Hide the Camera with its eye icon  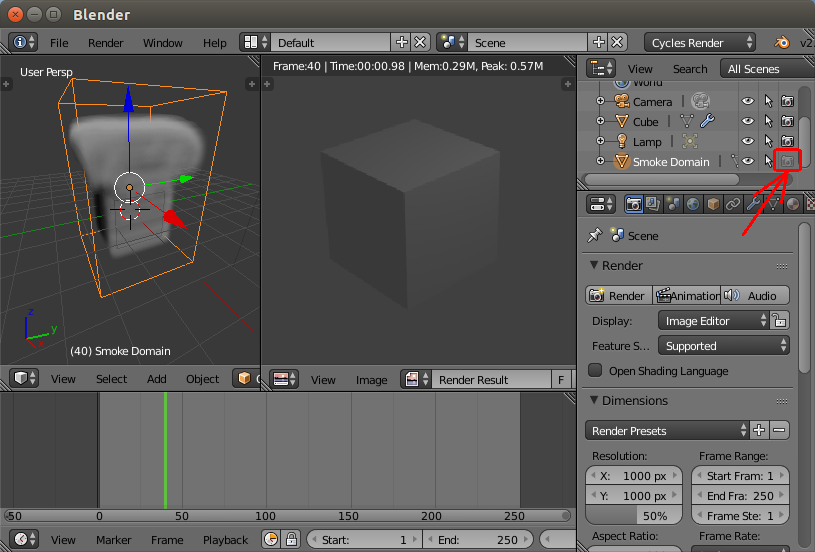[x=747, y=101]
